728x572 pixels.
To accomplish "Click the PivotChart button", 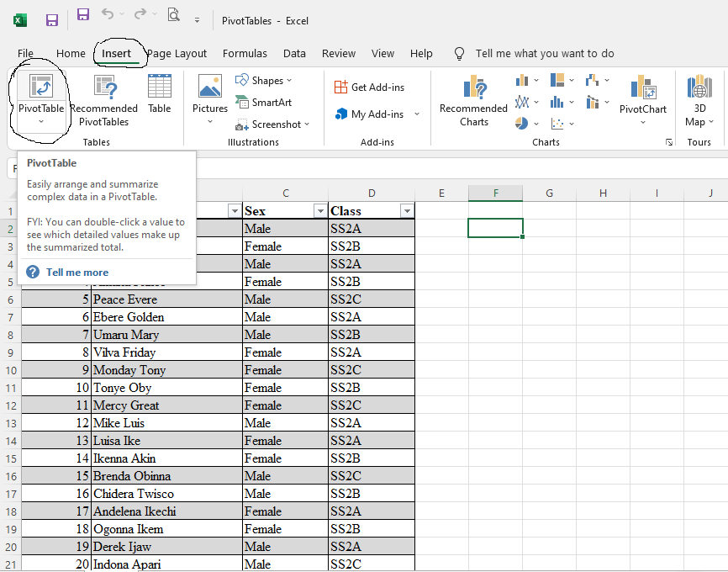I will pyautogui.click(x=642, y=93).
